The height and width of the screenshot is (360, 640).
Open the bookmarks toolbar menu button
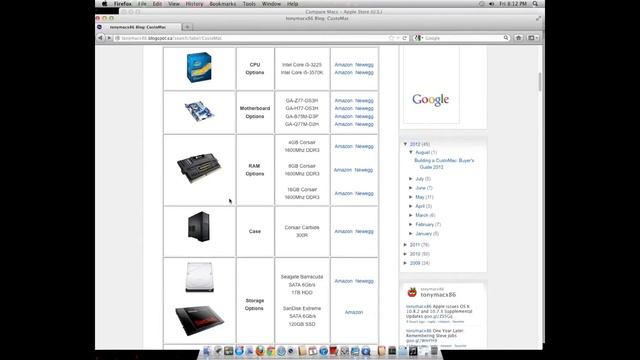(533, 38)
